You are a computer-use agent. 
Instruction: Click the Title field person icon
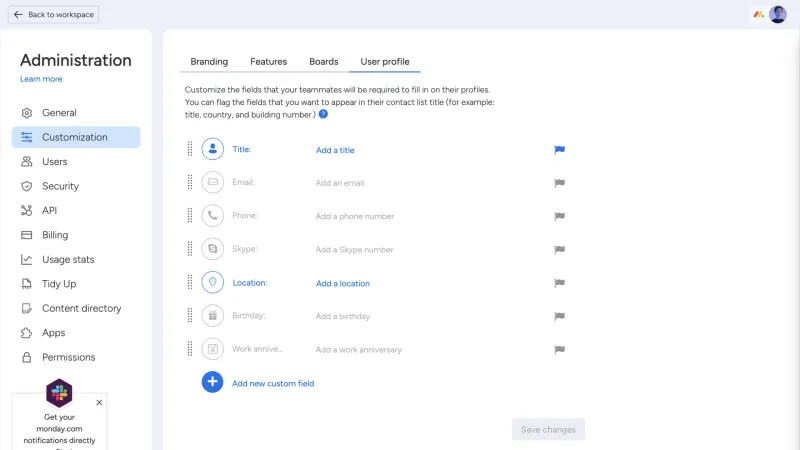pyautogui.click(x=213, y=149)
